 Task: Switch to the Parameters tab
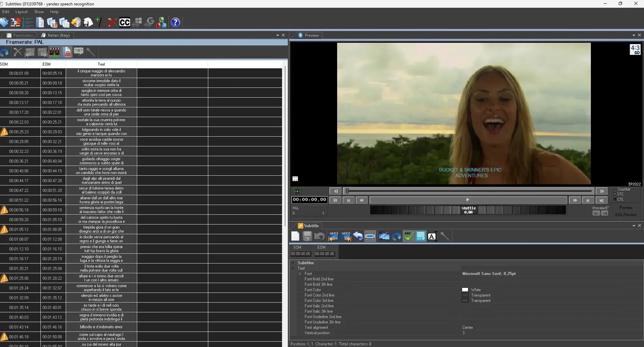(x=20, y=35)
